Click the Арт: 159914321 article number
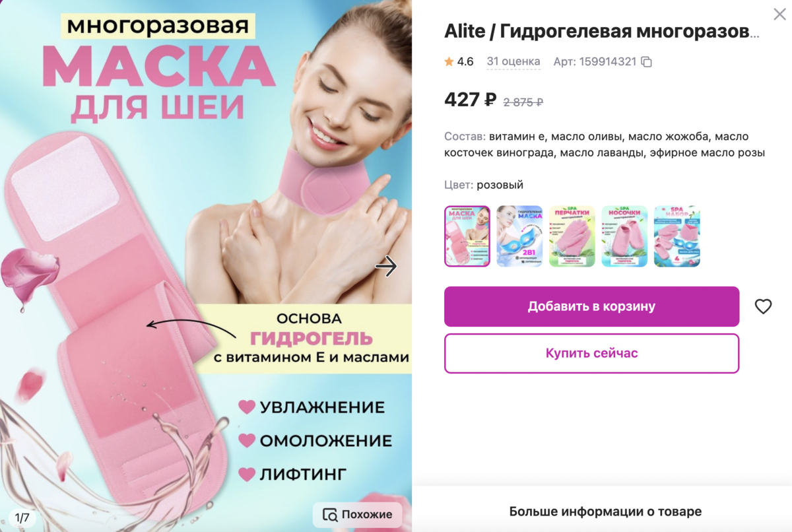792x532 pixels. coord(595,62)
